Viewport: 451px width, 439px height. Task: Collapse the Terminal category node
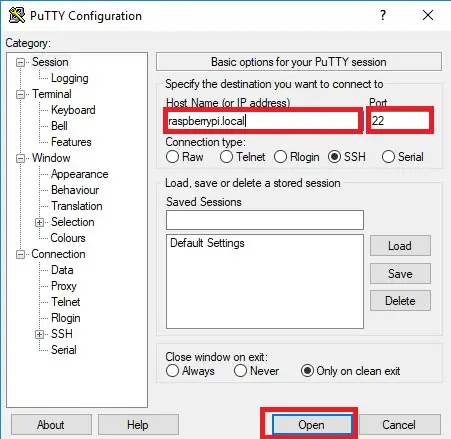(x=20, y=94)
